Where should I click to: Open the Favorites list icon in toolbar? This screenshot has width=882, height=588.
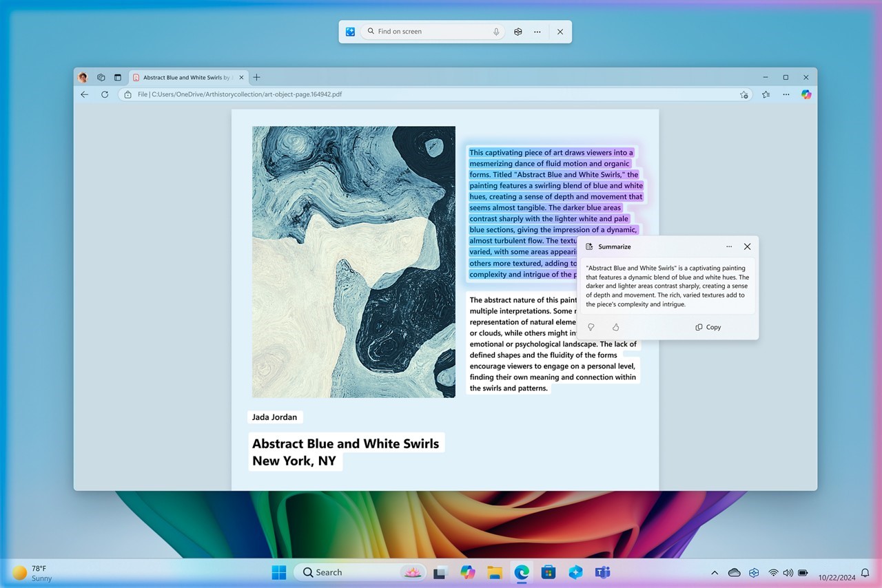[766, 94]
